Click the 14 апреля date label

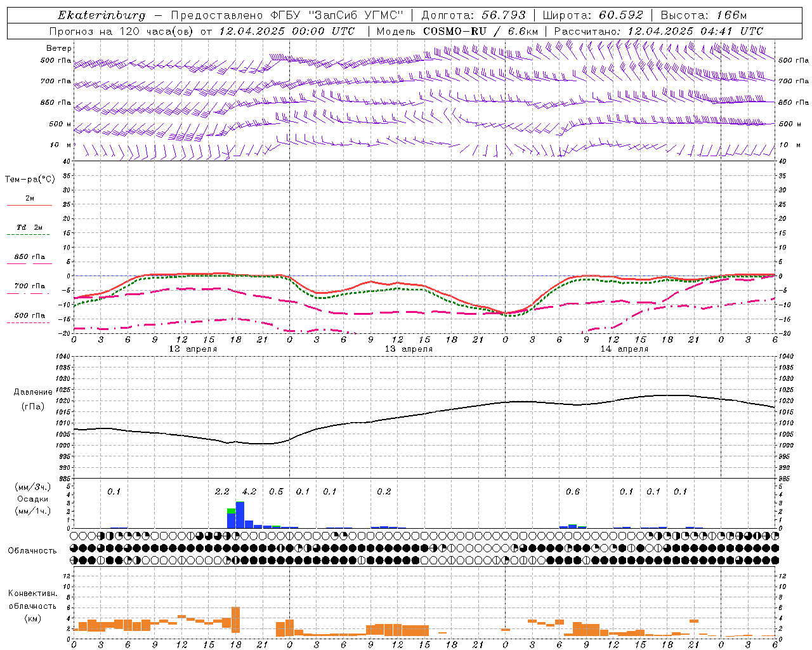pos(624,349)
